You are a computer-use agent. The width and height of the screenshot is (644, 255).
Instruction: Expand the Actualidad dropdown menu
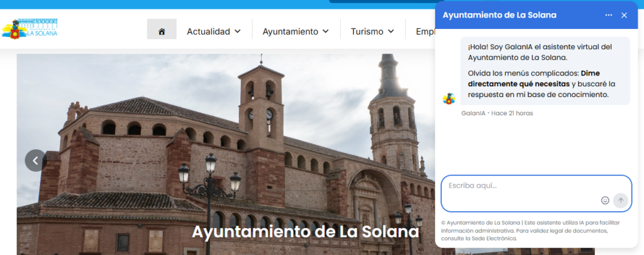[214, 31]
